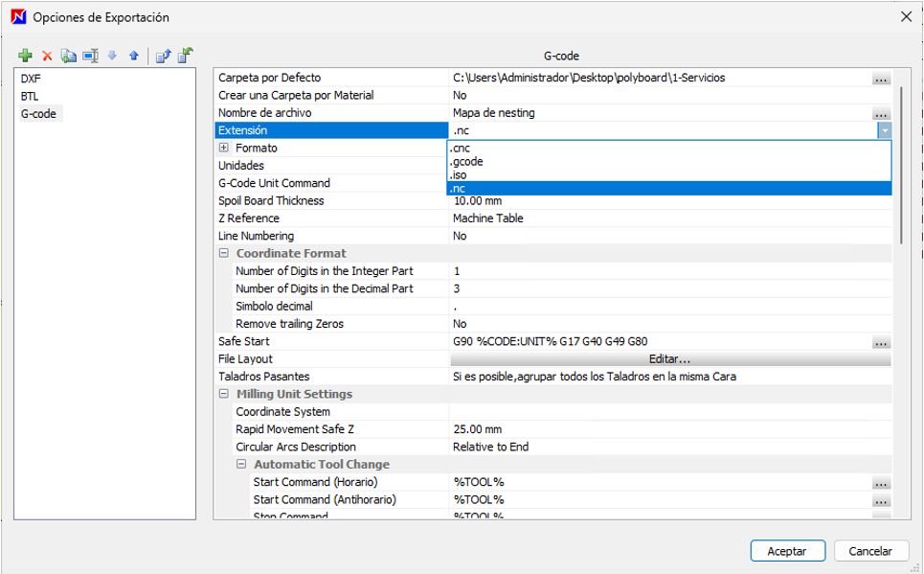The image size is (924, 574).
Task: Choose .cnc from the extension list
Action: (x=669, y=149)
